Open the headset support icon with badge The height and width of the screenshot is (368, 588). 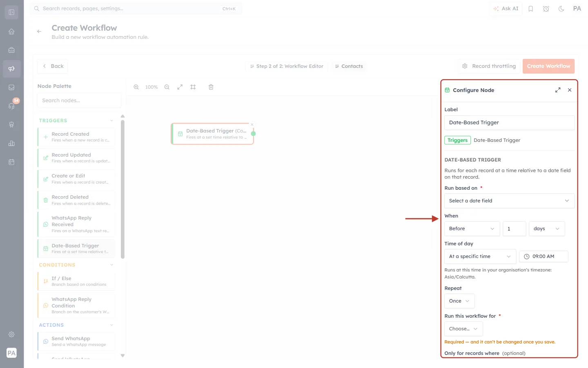point(11,106)
